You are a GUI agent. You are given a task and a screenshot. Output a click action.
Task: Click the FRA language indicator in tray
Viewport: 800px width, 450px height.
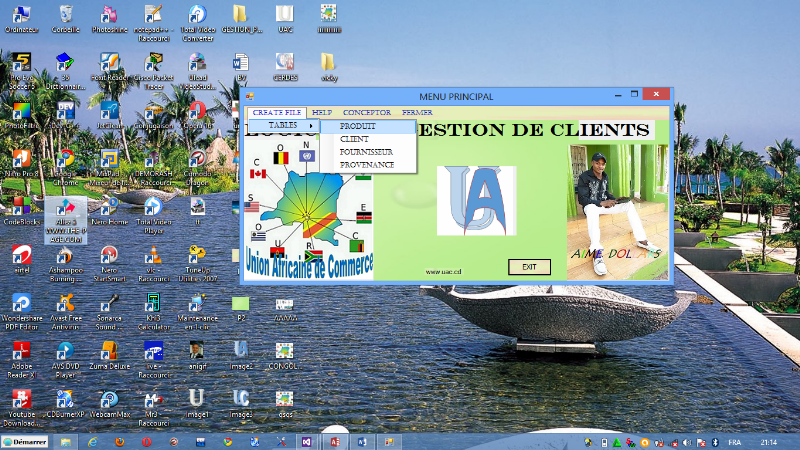click(733, 441)
